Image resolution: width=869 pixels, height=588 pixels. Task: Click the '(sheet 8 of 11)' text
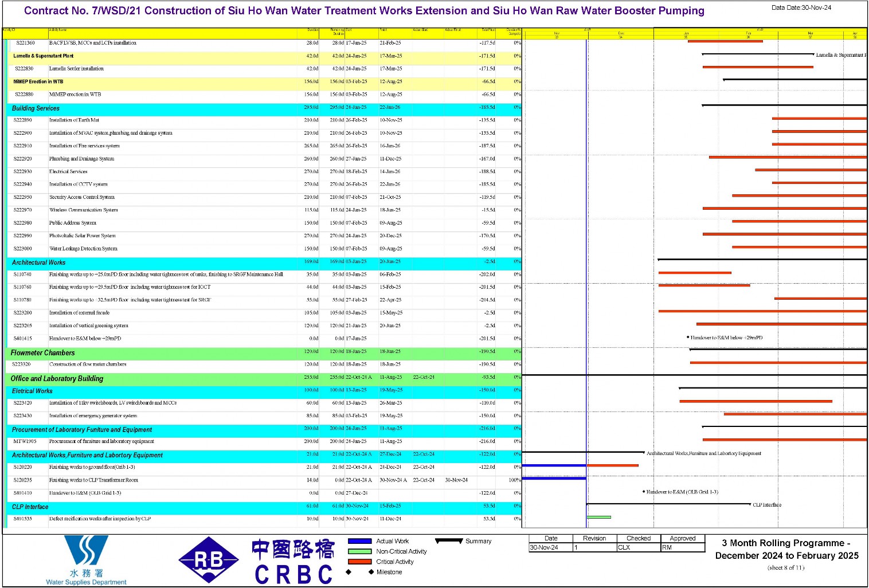pyautogui.click(x=786, y=568)
